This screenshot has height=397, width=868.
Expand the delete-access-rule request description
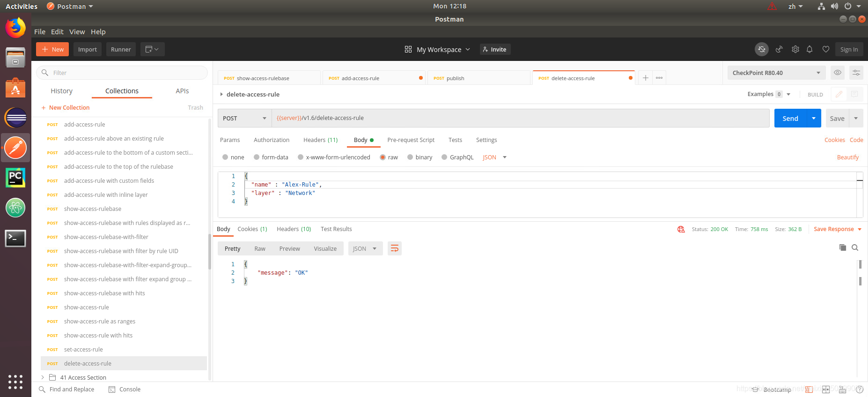(221, 94)
